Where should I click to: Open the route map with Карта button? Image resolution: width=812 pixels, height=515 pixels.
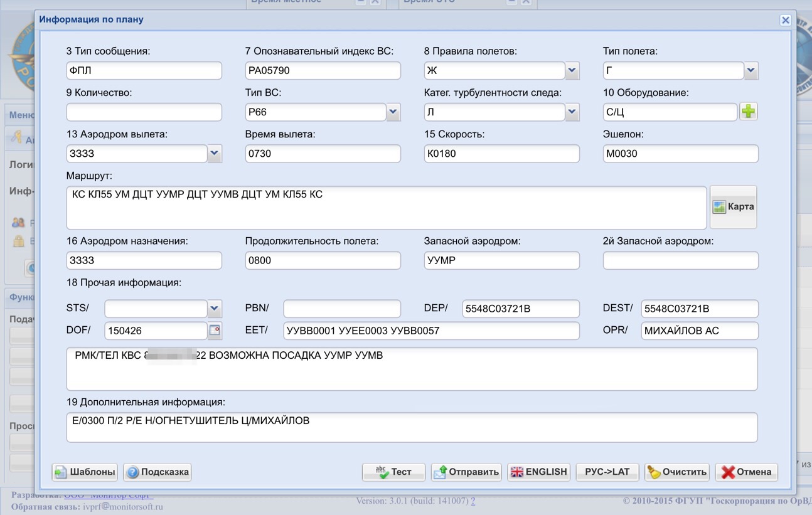coord(733,207)
